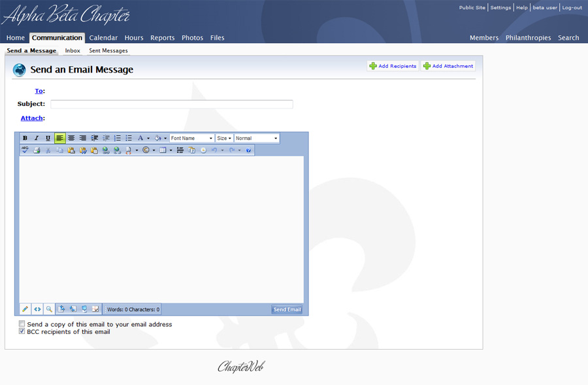Select the align left toolbar button
This screenshot has height=385, width=588.
coord(59,138)
